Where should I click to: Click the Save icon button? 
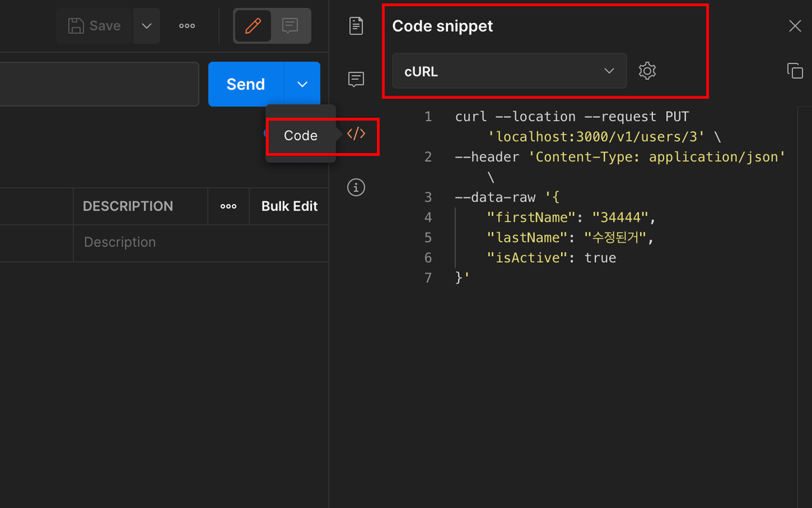click(x=75, y=26)
